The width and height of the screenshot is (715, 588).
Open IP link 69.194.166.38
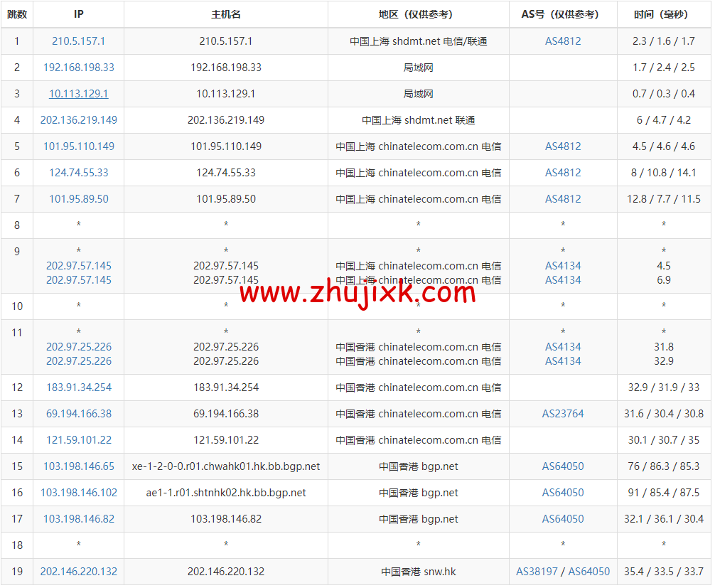click(x=78, y=414)
